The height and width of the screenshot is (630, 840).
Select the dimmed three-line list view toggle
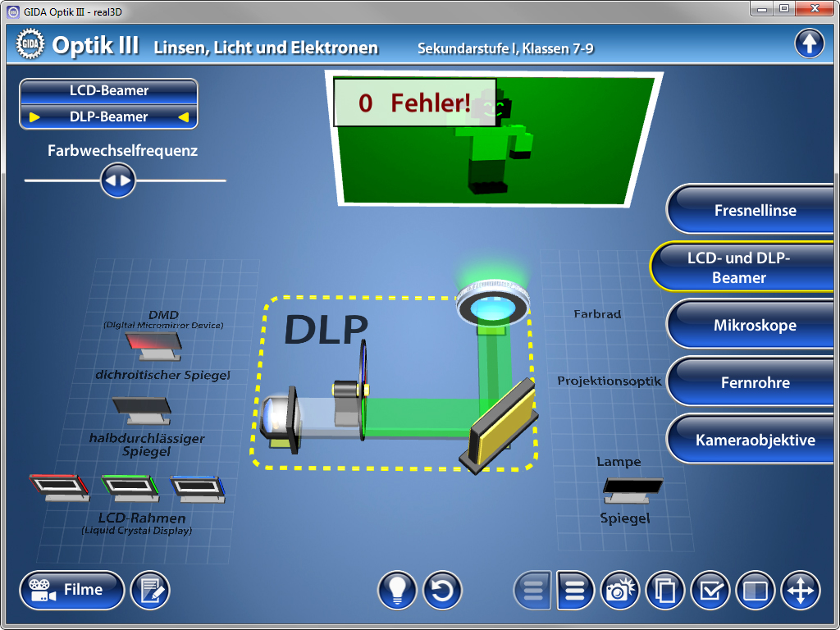coord(533,591)
